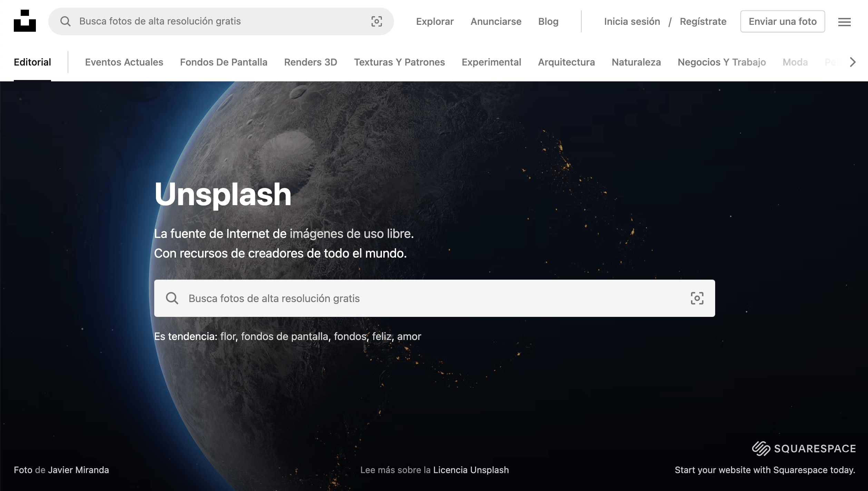Open the Explorar menu

[435, 21]
